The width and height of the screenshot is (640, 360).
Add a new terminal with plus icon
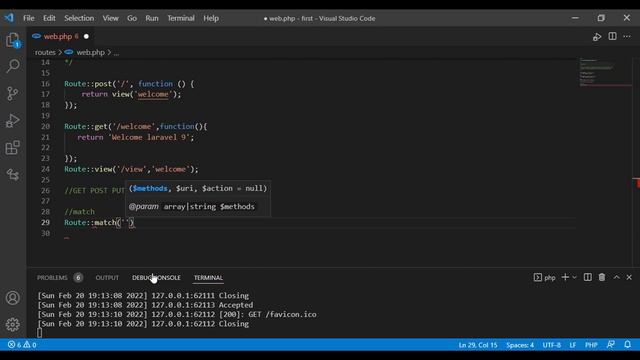click(565, 277)
